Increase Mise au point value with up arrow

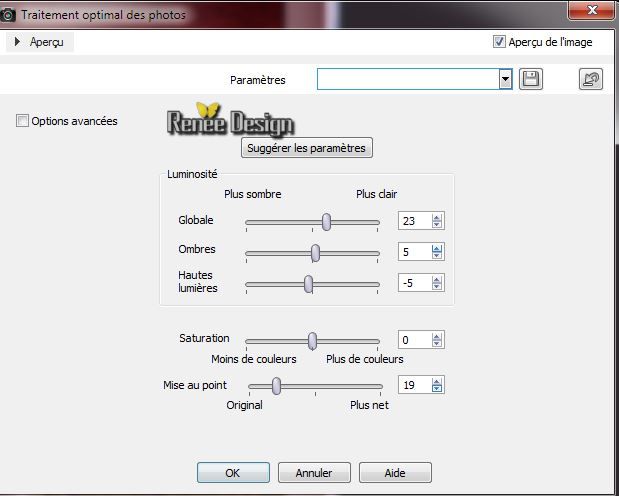point(437,381)
